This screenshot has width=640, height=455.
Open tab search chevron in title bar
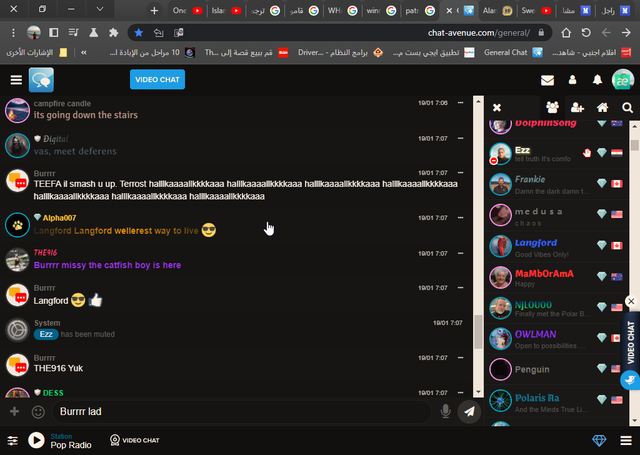(x=100, y=9)
